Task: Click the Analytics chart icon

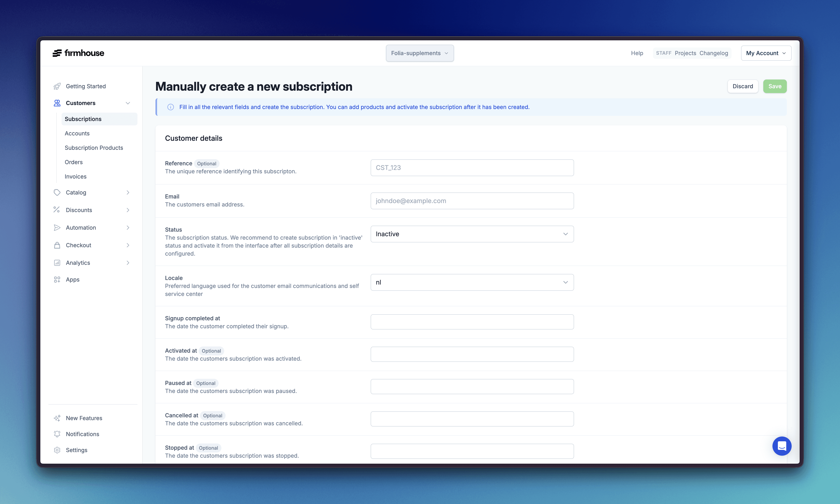Action: (57, 263)
